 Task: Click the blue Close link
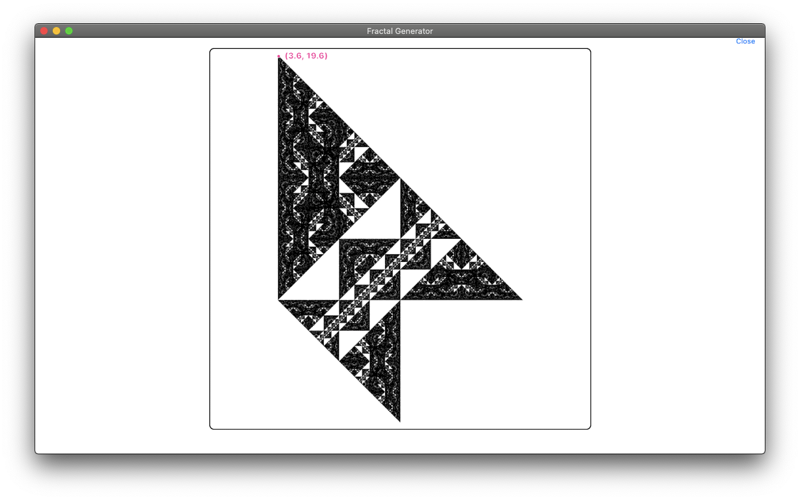[x=745, y=41]
